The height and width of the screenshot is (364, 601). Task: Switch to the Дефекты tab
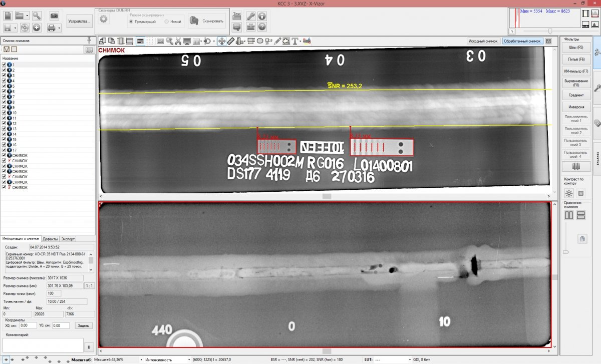[x=50, y=239]
